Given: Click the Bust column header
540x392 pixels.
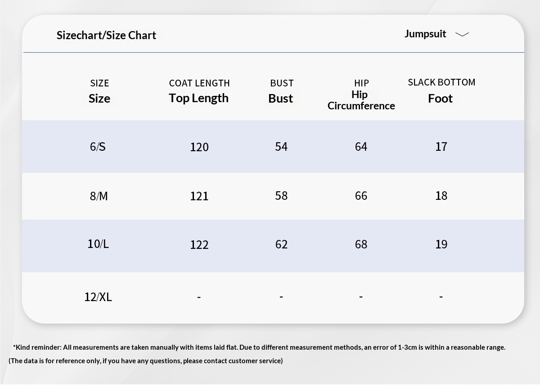Looking at the screenshot, I should [281, 98].
